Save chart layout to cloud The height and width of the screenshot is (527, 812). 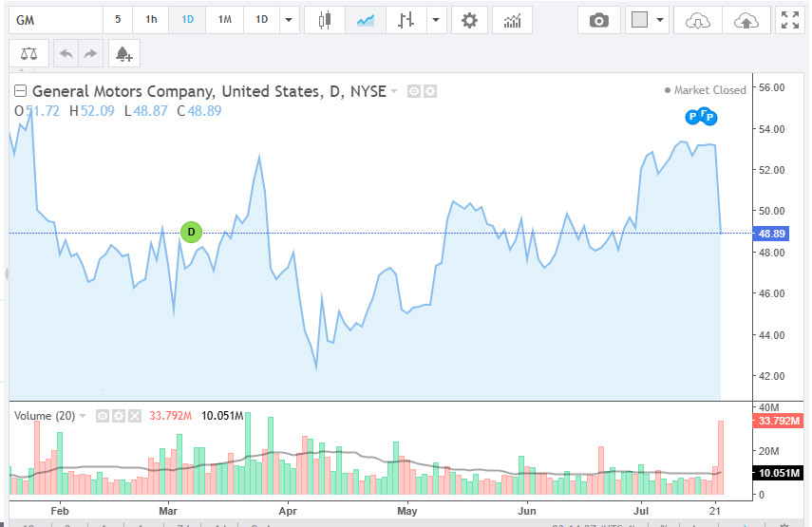coord(746,20)
